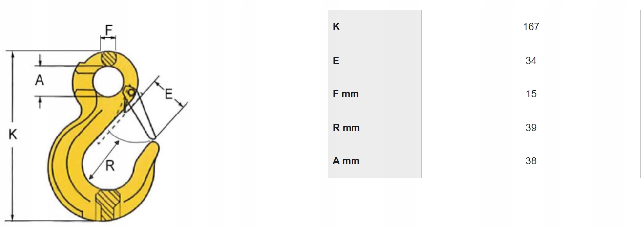644x227 pixels.
Task: Select the 'R mm' row header cell
Action: (x=346, y=128)
